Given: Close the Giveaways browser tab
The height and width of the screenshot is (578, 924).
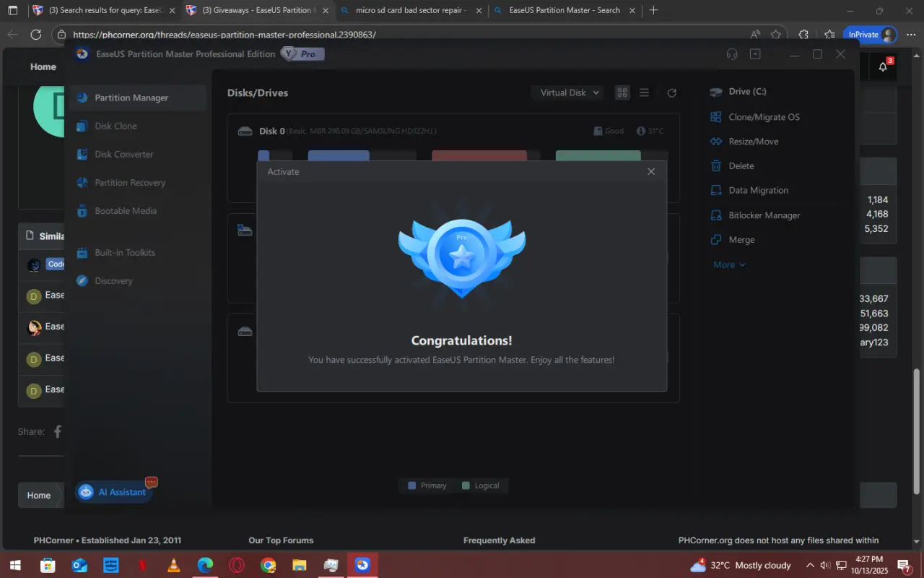Looking at the screenshot, I should pos(325,11).
